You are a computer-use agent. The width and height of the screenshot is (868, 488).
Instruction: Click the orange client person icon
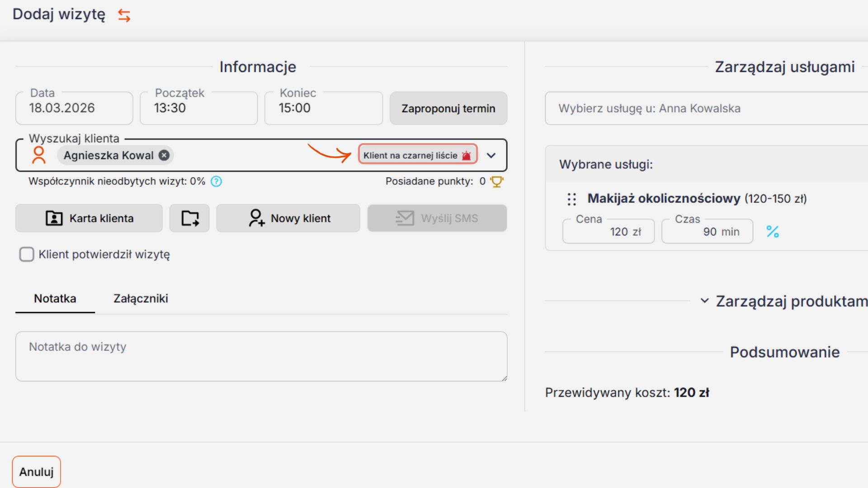point(39,155)
